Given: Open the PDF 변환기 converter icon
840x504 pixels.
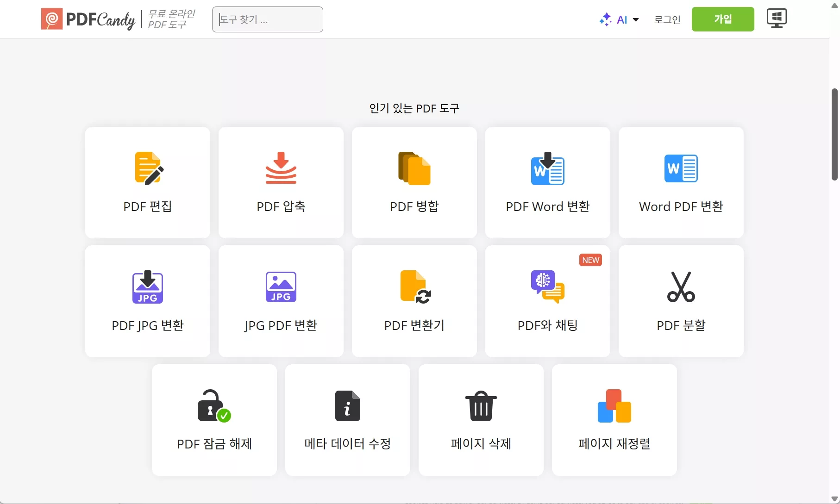Looking at the screenshot, I should tap(415, 287).
